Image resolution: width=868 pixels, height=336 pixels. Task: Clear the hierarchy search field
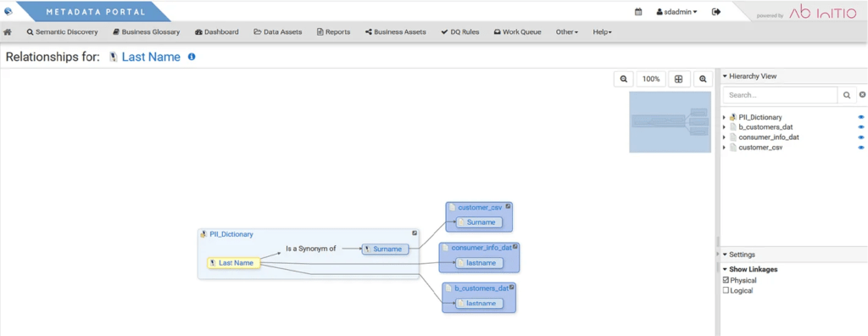[x=862, y=95]
